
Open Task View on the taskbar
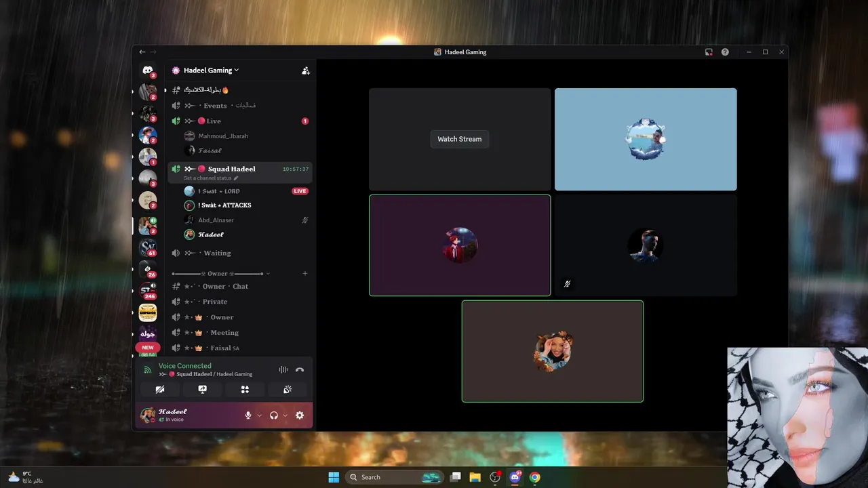(x=456, y=477)
